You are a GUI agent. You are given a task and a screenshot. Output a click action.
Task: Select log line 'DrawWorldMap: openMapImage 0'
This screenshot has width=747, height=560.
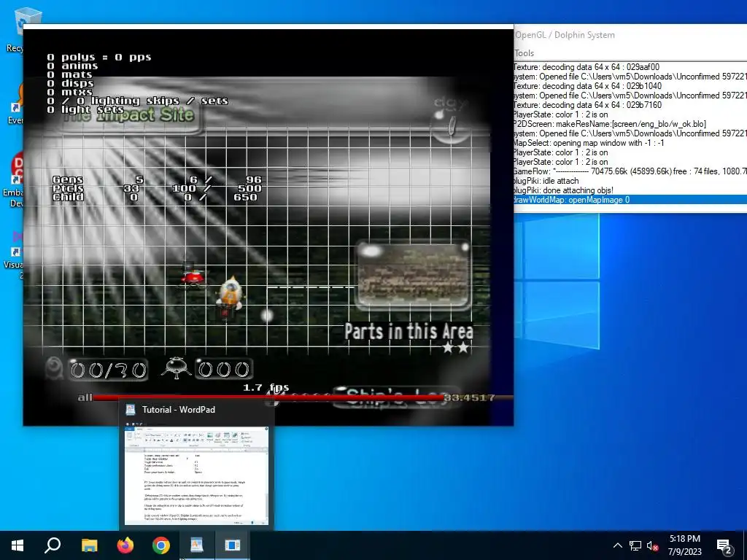click(x=630, y=200)
